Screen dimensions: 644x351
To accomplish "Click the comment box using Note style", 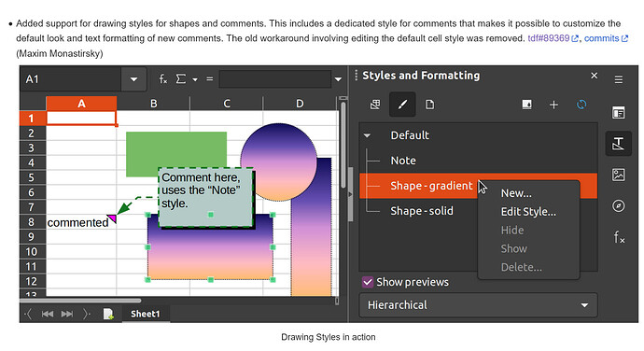I will (x=205, y=197).
